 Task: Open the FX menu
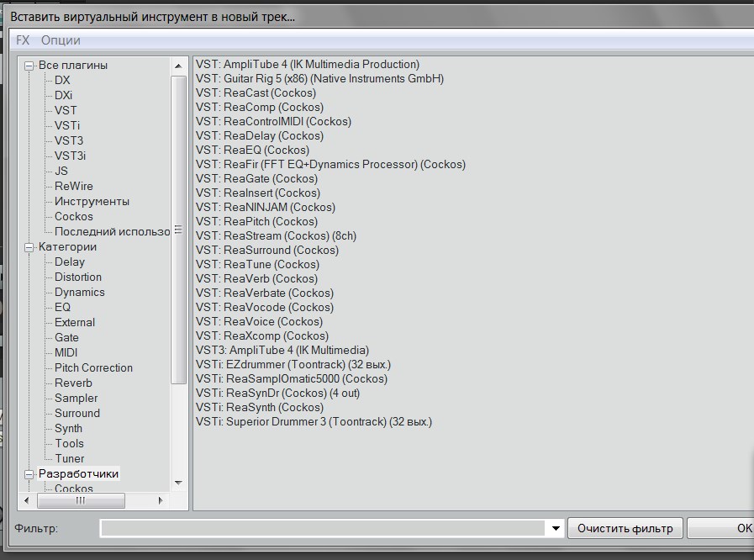23,40
